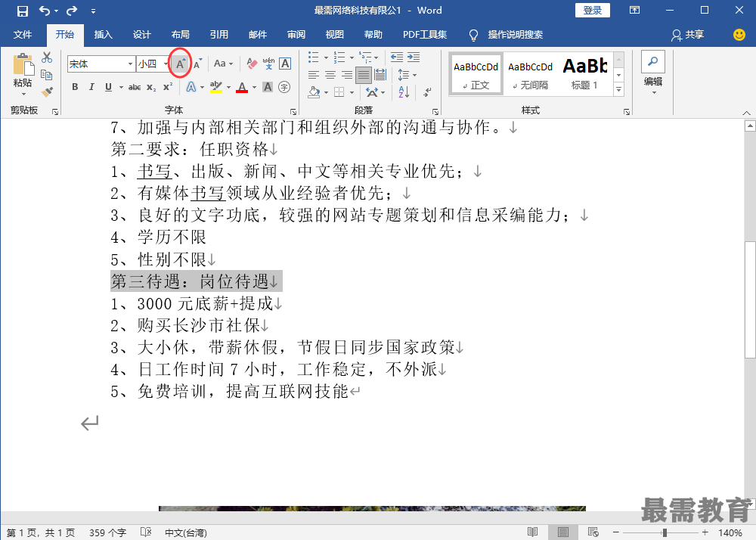Click the sort A-Z icon
The width and height of the screenshot is (756, 540).
[x=404, y=92]
